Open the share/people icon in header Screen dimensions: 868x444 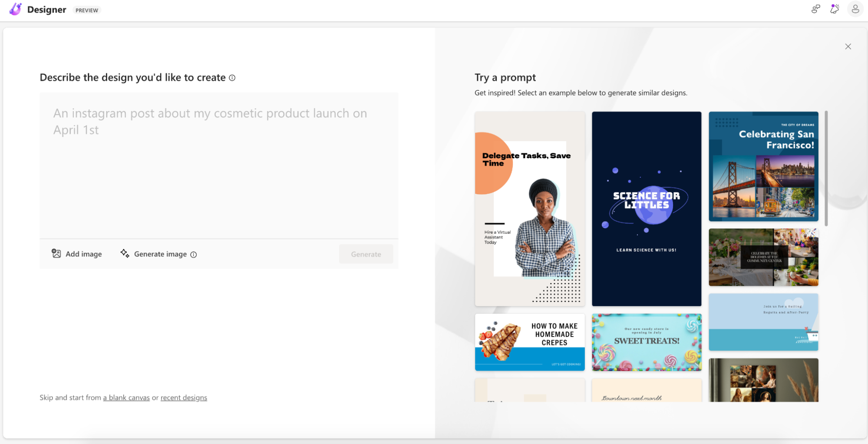coord(815,9)
